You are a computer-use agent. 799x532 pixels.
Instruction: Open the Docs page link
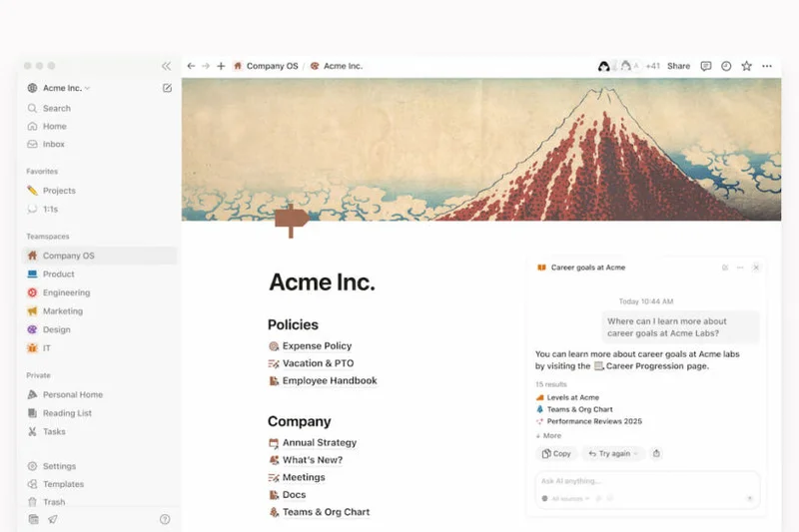[x=288, y=495]
